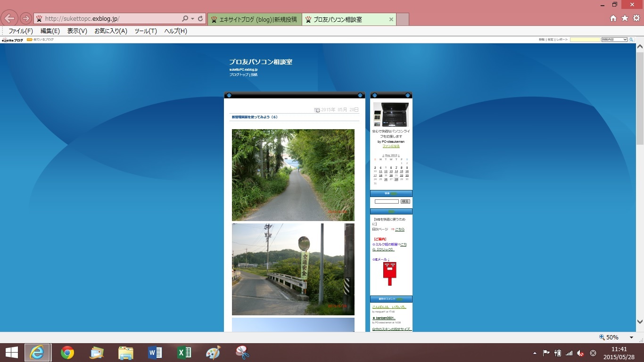Screen dimensions: 644x362
Task: Click the post date calendar icon
Action: click(x=317, y=110)
